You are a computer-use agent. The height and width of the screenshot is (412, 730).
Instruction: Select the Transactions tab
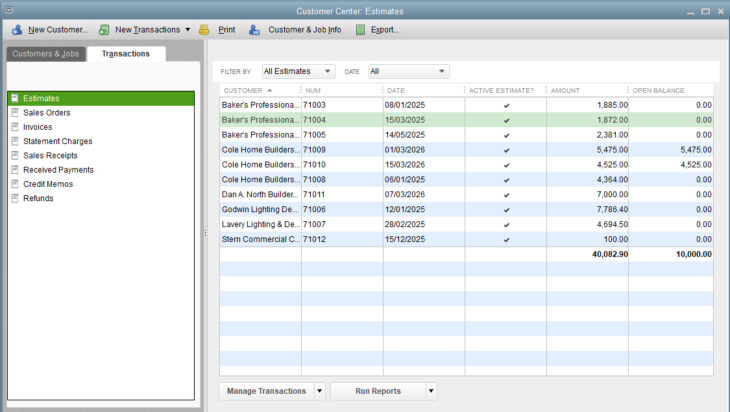coord(126,54)
